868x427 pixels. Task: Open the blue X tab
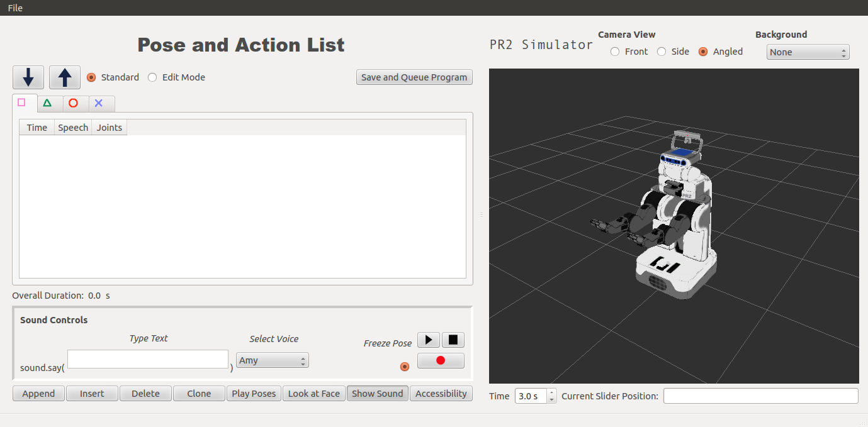[x=99, y=103]
